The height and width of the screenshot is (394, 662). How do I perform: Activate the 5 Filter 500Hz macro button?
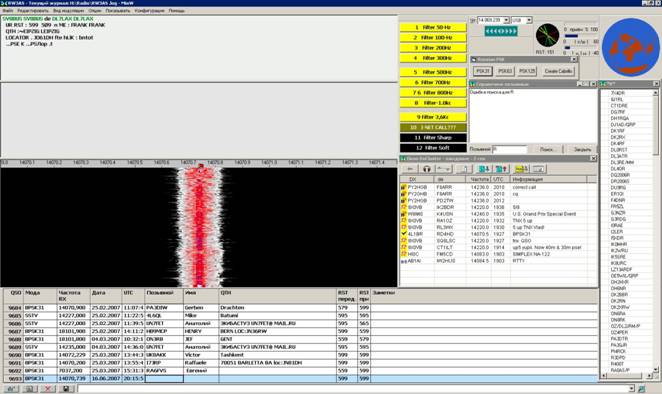tap(433, 72)
